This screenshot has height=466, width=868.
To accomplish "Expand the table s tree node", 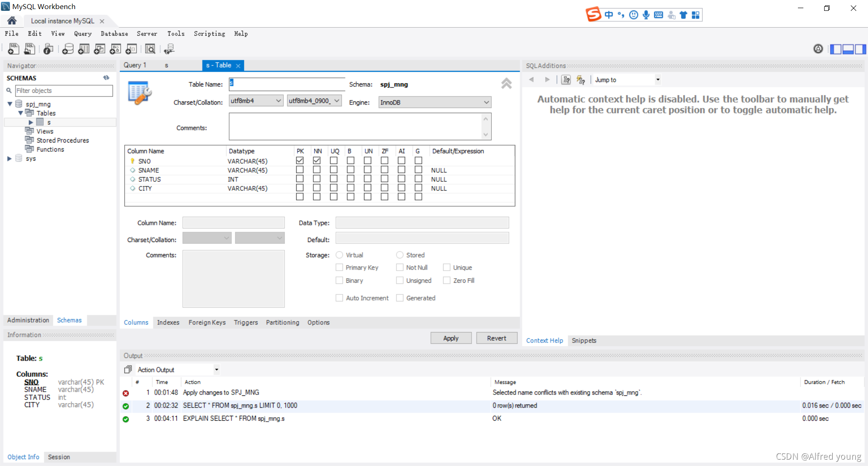I will click(x=31, y=122).
